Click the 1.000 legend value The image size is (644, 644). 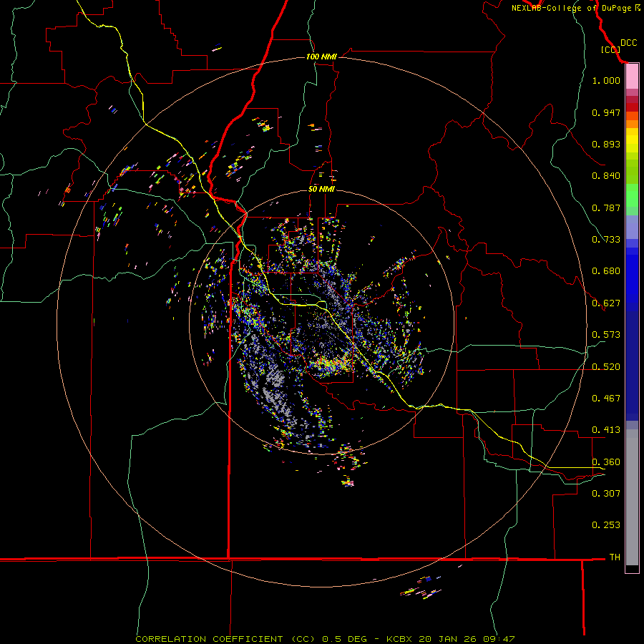[606, 80]
